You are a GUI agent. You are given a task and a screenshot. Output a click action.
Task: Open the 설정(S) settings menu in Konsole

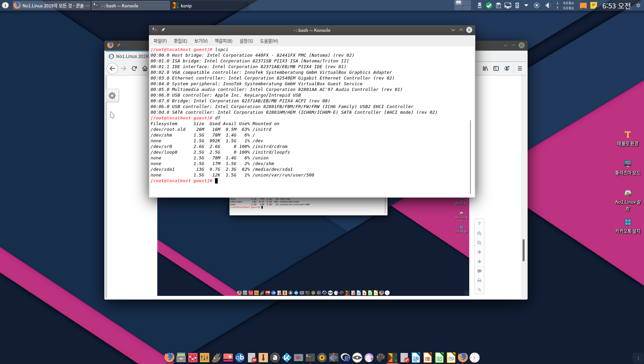(x=246, y=41)
